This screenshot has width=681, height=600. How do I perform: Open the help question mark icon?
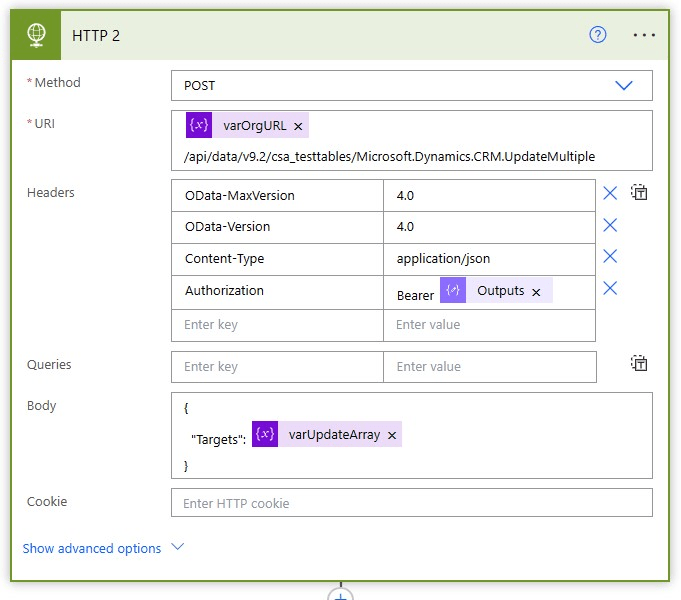point(598,35)
